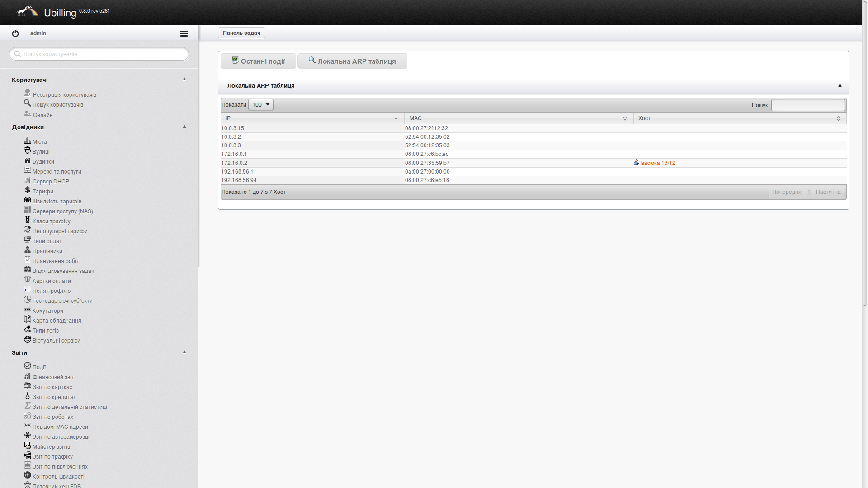Click the Події checkmark icon under Звіти
The width and height of the screenshot is (868, 488).
point(27,366)
